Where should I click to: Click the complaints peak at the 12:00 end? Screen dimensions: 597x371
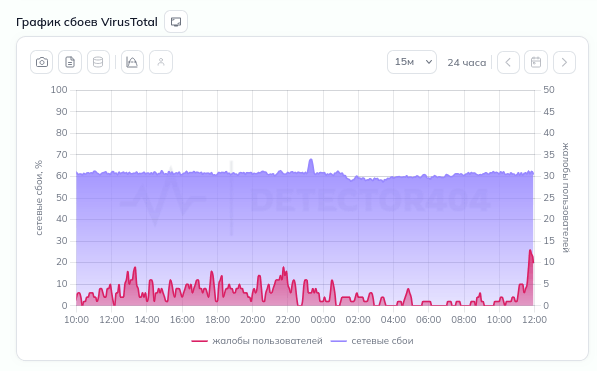(x=530, y=251)
